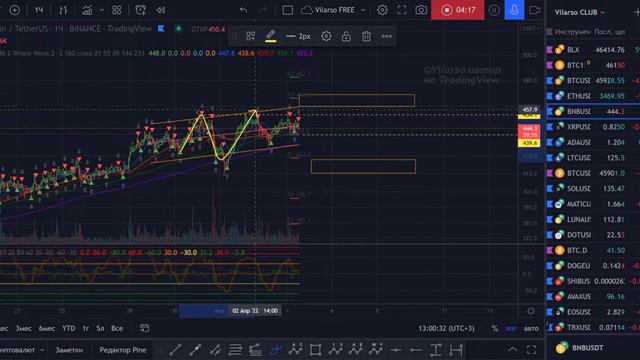Expand the indicators dropdown arrow
Image resolution: width=640 pixels, height=360 pixels.
102,10
